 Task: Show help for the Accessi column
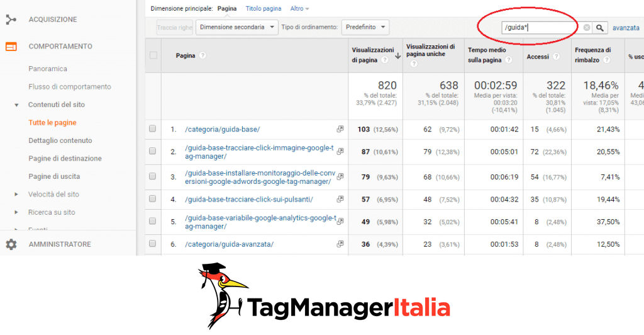556,57
